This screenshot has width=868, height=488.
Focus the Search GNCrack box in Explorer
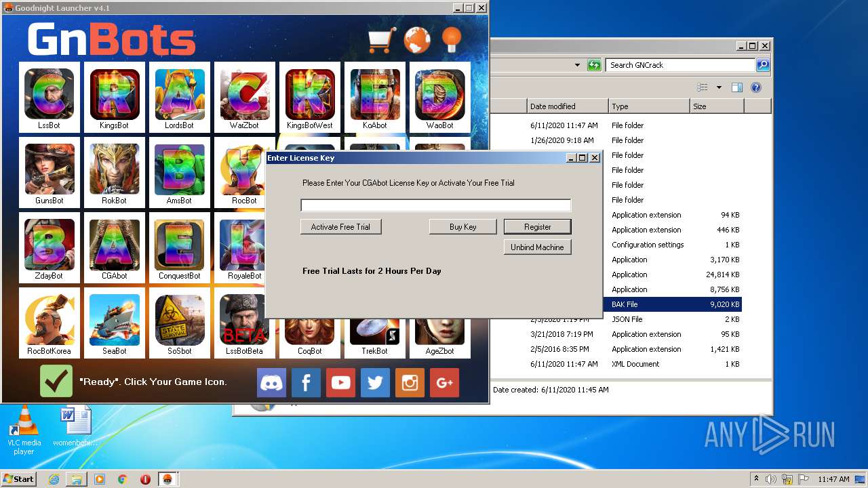(680, 65)
